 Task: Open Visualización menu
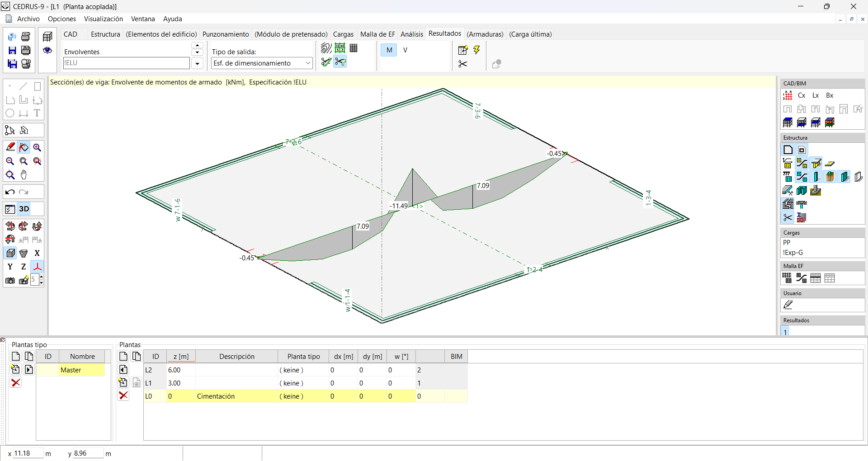tap(103, 19)
